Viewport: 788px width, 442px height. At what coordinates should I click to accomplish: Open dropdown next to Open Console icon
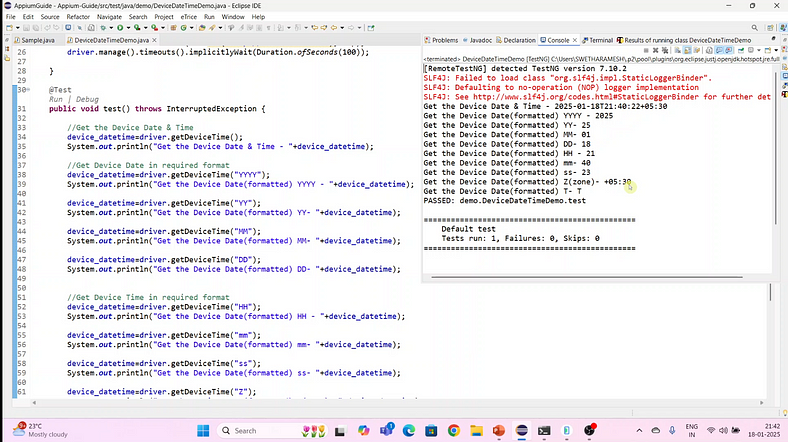776,50
